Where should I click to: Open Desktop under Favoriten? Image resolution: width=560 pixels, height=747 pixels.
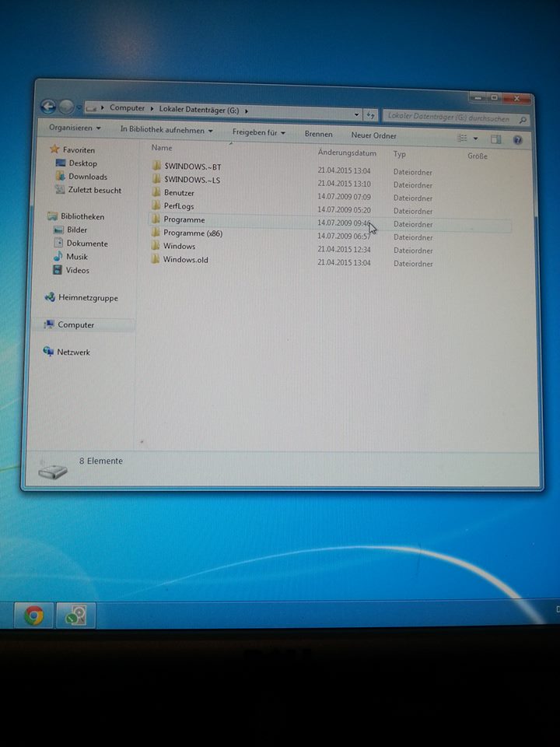pos(83,163)
